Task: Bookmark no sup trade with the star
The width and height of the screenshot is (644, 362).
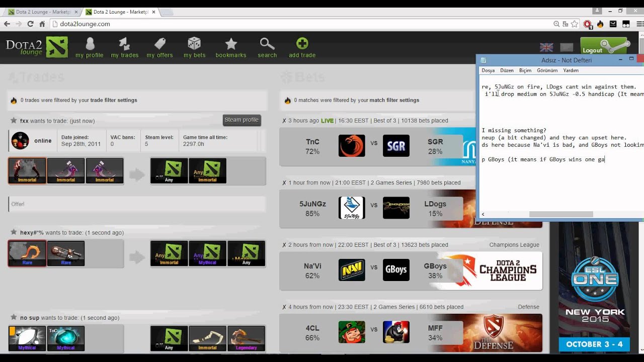Action: point(14,317)
